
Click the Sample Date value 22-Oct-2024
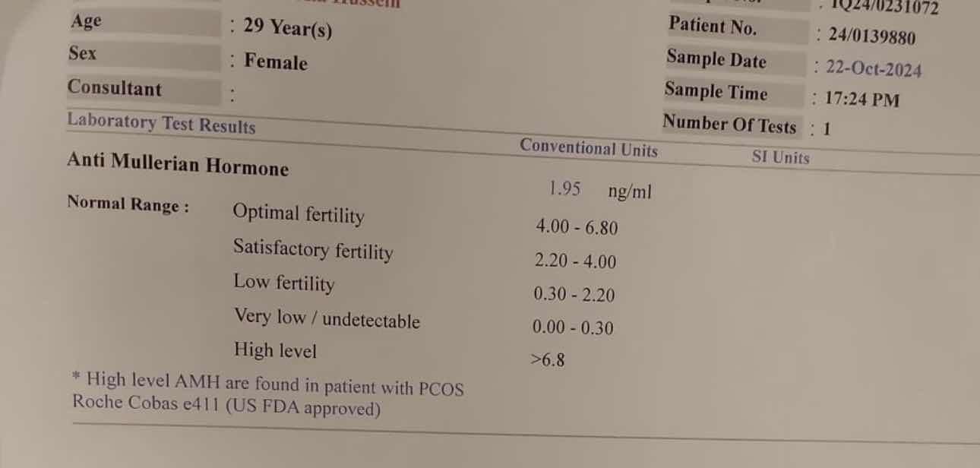click(874, 68)
